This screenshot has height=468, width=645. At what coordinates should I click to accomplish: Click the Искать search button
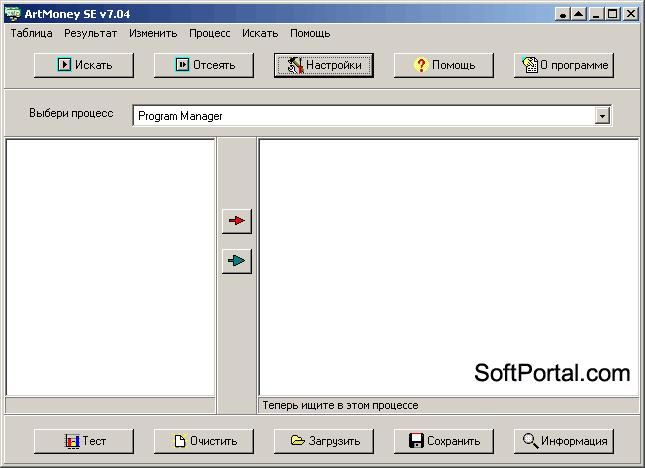point(84,65)
